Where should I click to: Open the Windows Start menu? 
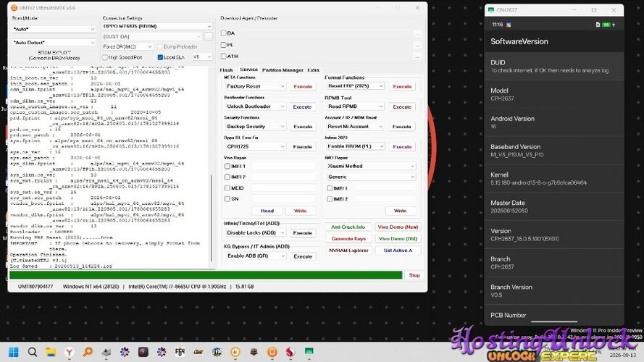click(x=14, y=352)
